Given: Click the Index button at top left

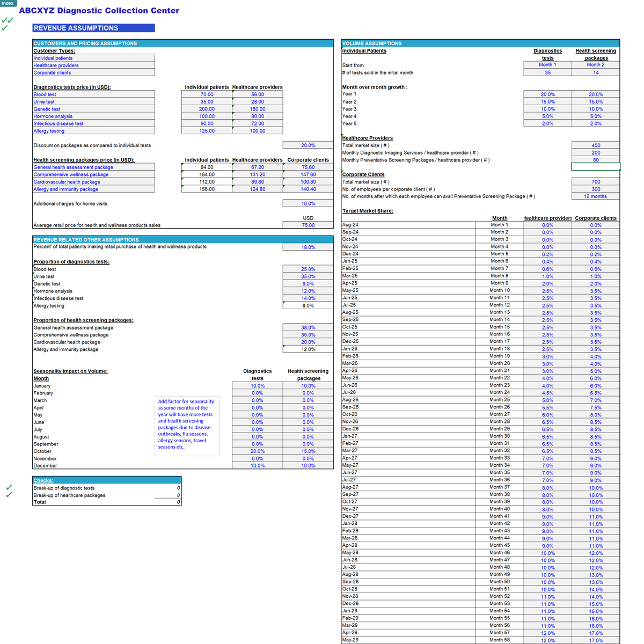Looking at the screenshot, I should (x=8, y=3).
